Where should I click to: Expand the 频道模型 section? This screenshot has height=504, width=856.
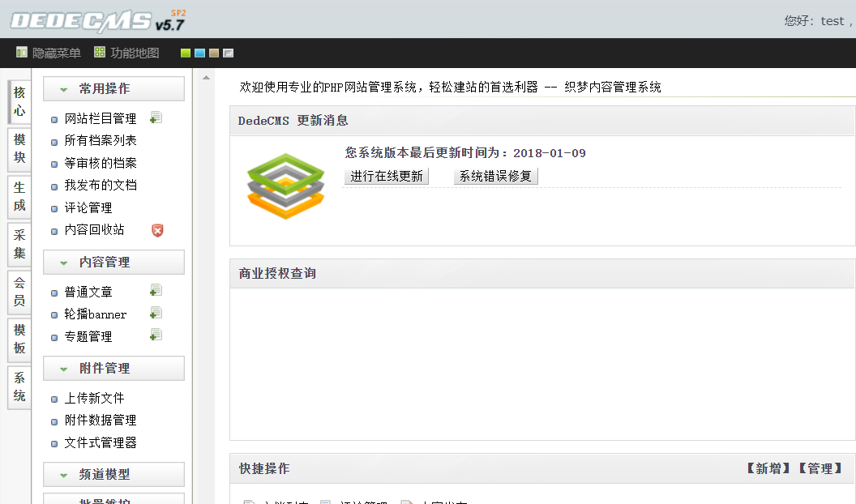(x=113, y=475)
